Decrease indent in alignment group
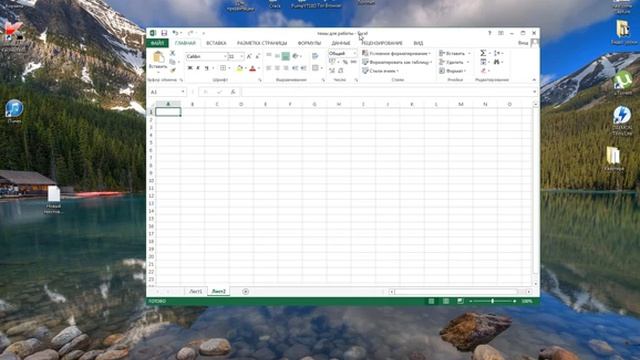The image size is (640, 360). click(x=295, y=68)
